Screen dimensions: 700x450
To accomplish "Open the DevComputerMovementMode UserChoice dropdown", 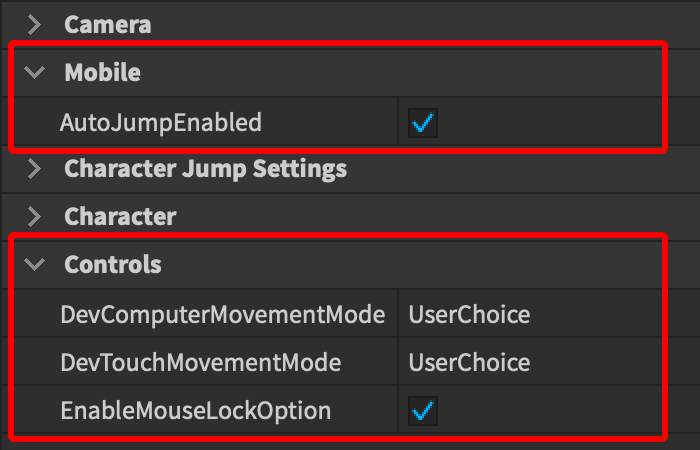I will click(469, 315).
